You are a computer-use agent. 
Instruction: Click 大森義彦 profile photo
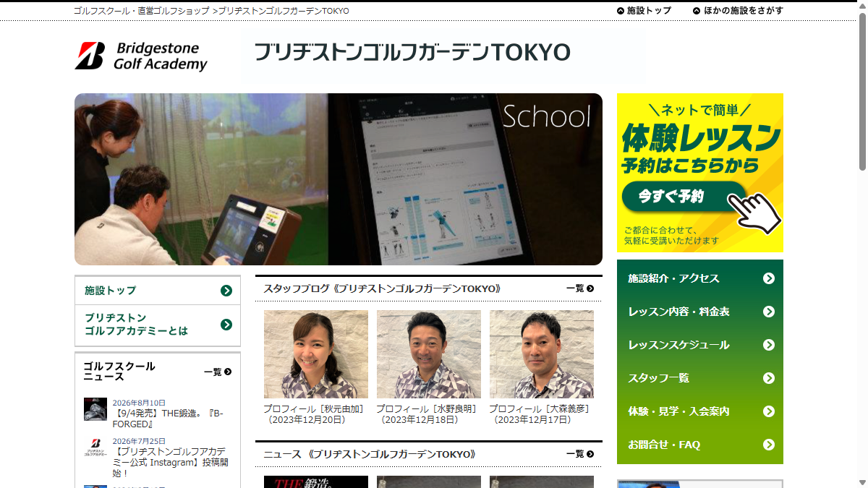pos(542,354)
